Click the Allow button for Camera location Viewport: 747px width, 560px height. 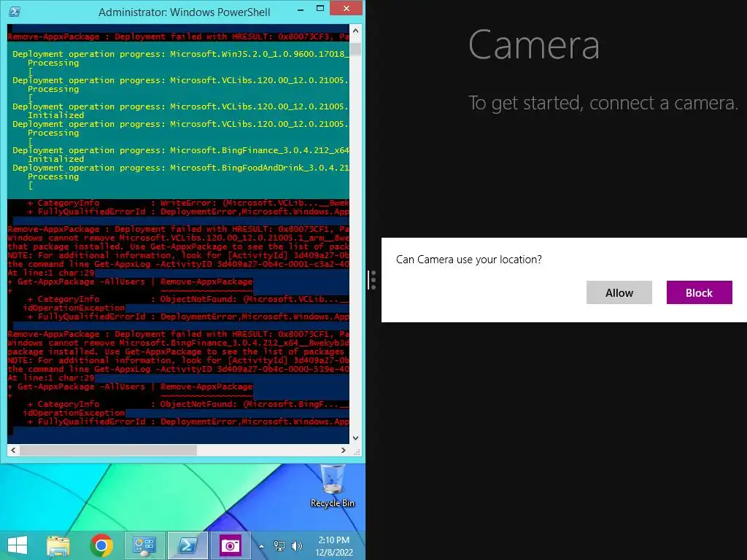(619, 292)
